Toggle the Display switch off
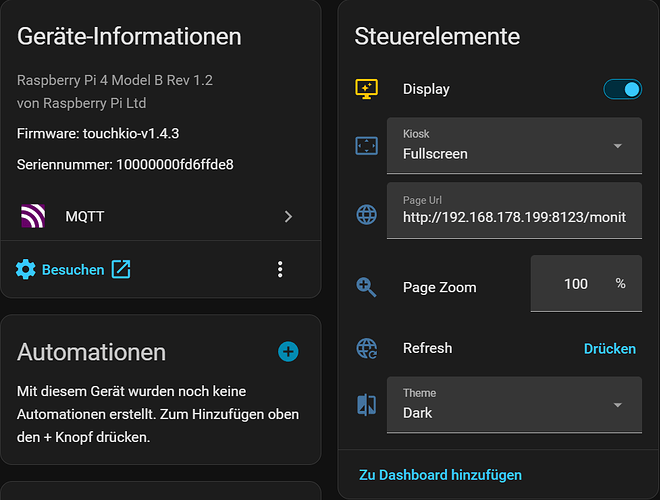The image size is (660, 500). [623, 89]
